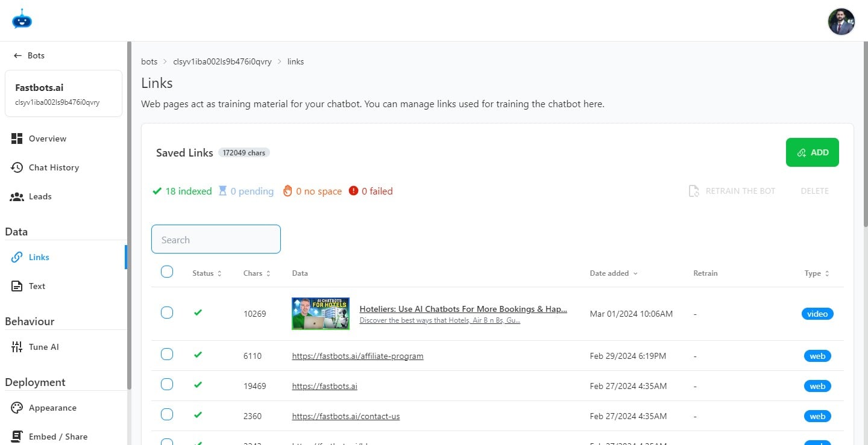Select the checkbox for affiliate-program link row
868x445 pixels.
pyautogui.click(x=167, y=354)
